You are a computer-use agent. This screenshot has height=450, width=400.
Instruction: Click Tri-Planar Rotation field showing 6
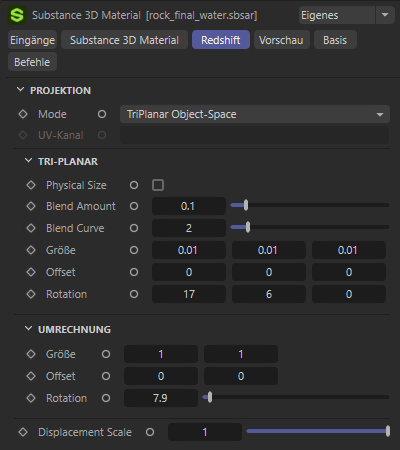(269, 294)
